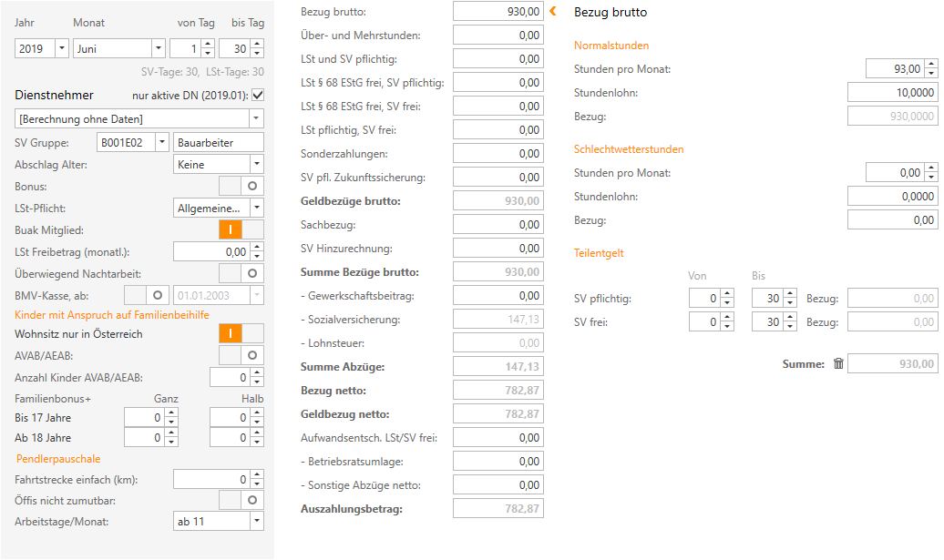Screen dimensions: 944x560
Task: Click the LSt pflichtig, SV frei field
Action: coord(498,130)
